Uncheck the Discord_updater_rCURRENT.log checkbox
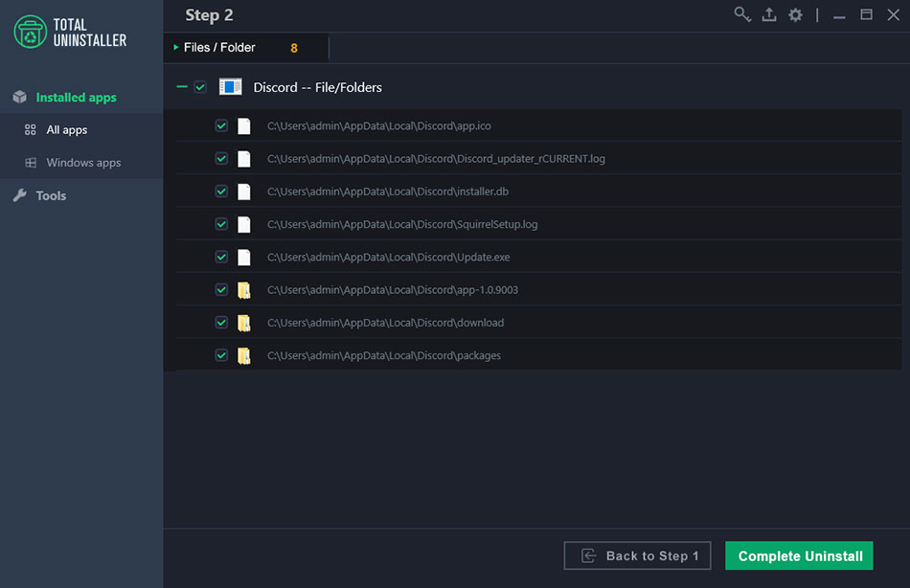Image resolution: width=910 pixels, height=588 pixels. [x=221, y=158]
